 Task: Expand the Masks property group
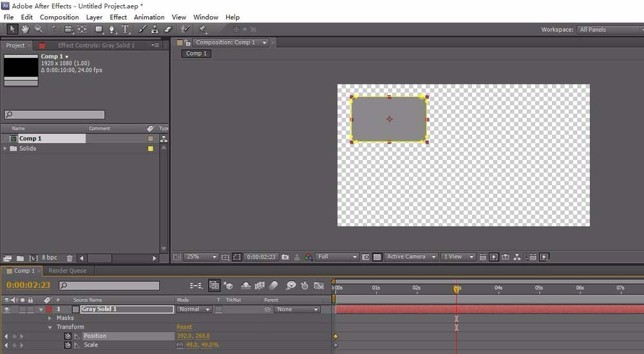point(51,318)
